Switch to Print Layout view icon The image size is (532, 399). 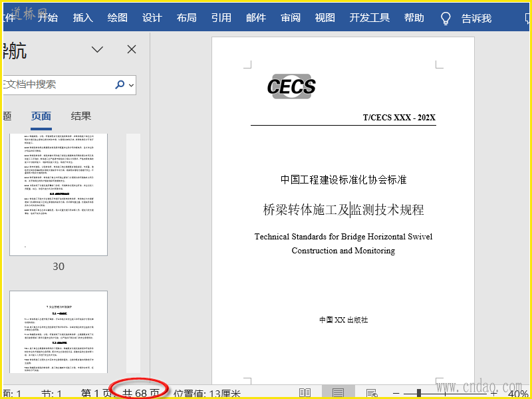[338, 393]
